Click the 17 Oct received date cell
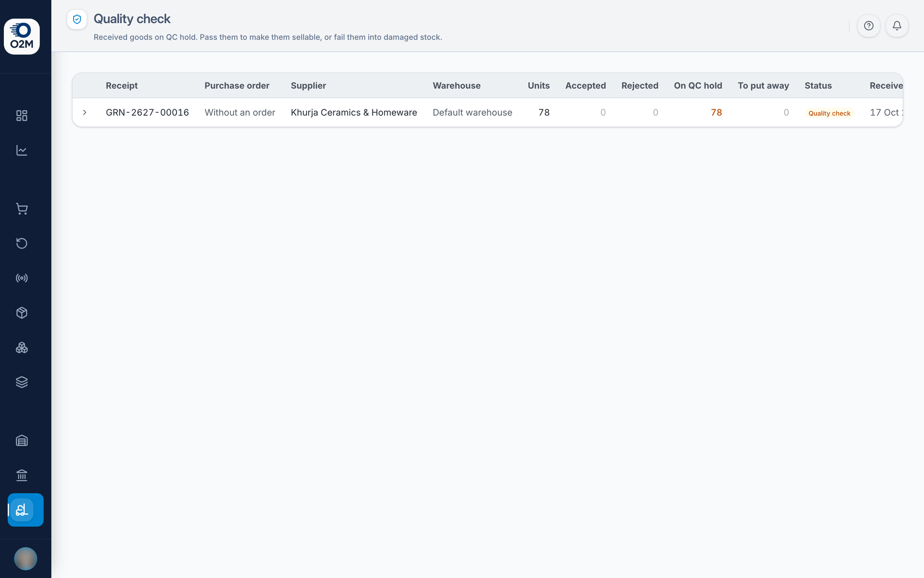 (x=886, y=112)
